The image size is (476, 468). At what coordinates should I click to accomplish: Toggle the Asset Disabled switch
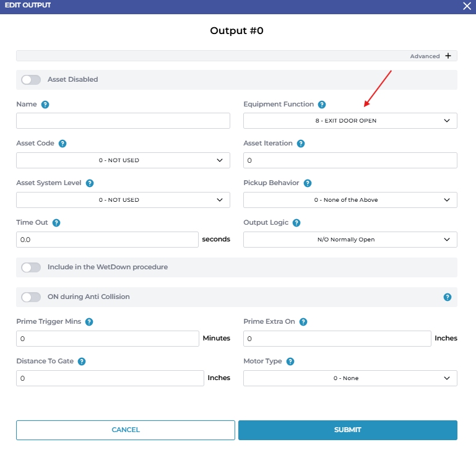click(31, 80)
